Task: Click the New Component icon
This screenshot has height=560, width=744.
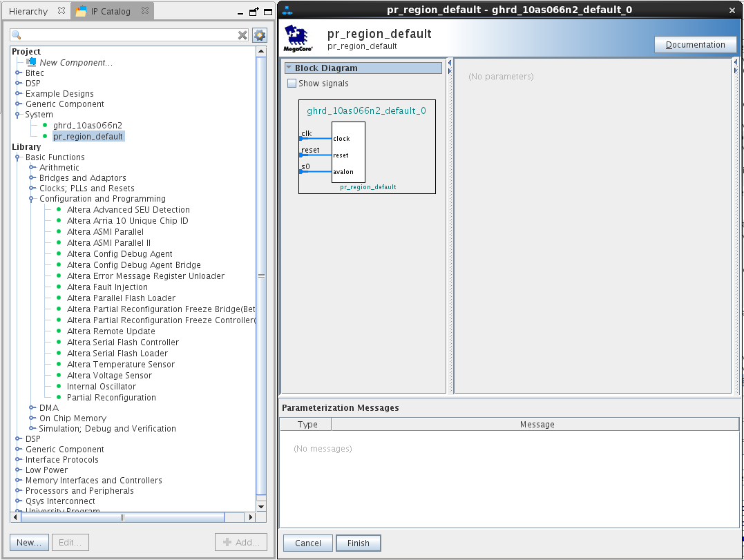Action: click(x=31, y=61)
